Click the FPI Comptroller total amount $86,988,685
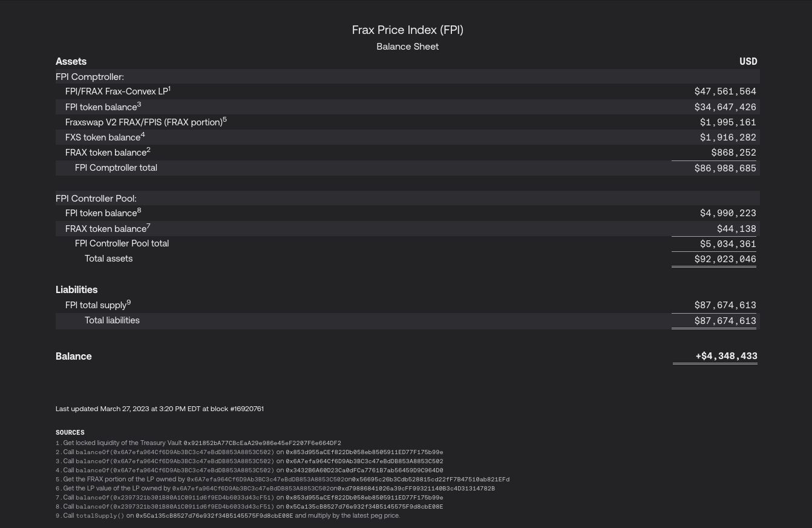This screenshot has height=528, width=812. (x=725, y=168)
